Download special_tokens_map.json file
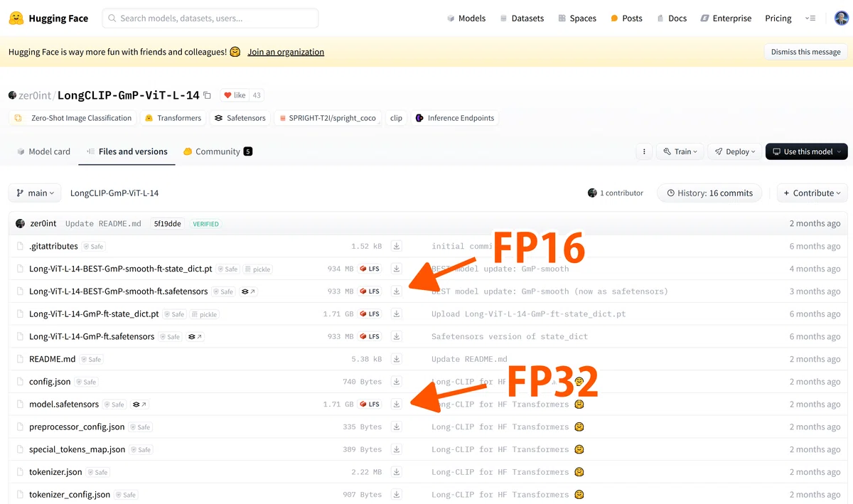Image resolution: width=853 pixels, height=504 pixels. (x=397, y=449)
